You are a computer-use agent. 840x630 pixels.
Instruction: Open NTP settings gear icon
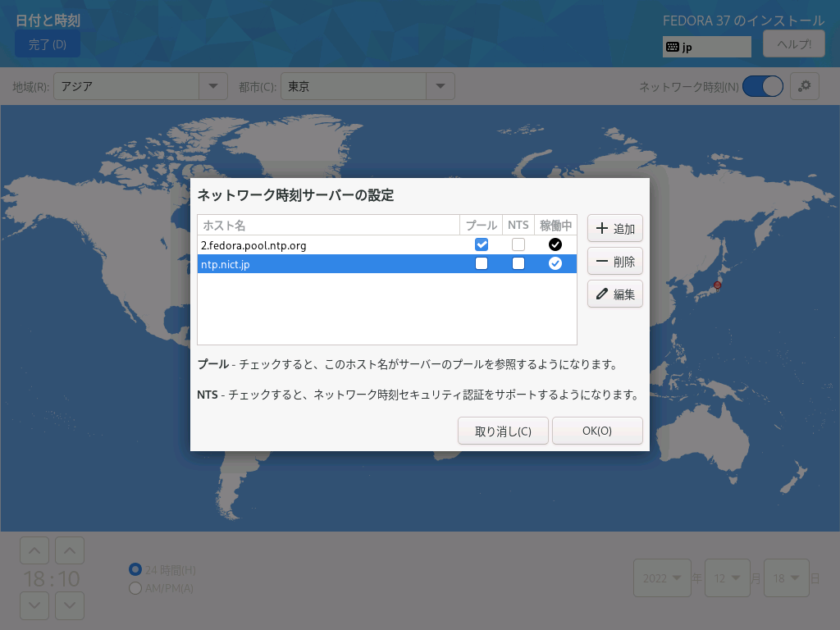(x=804, y=86)
